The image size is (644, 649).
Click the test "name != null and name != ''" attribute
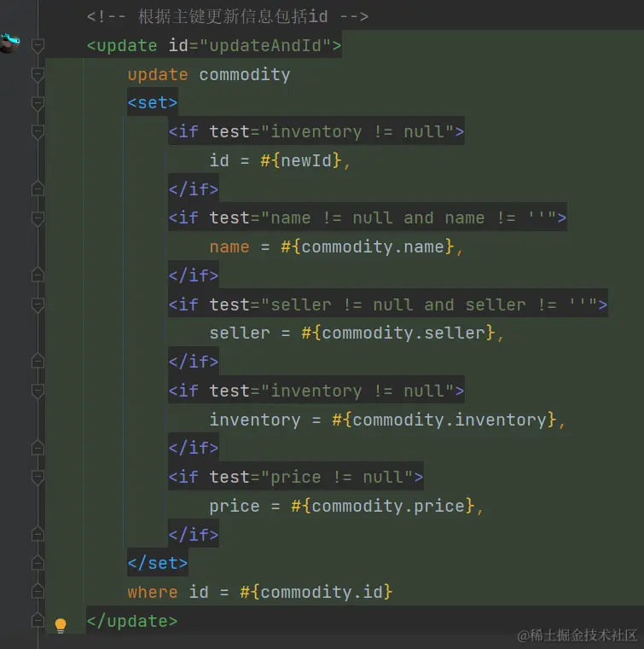tap(383, 217)
